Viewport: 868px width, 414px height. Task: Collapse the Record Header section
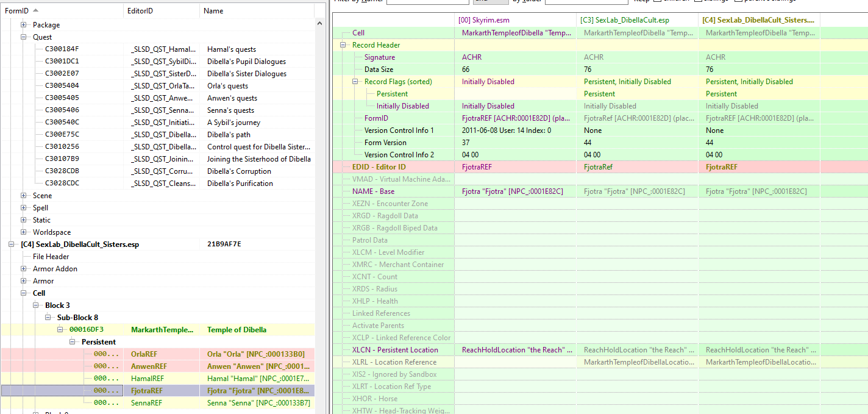343,45
